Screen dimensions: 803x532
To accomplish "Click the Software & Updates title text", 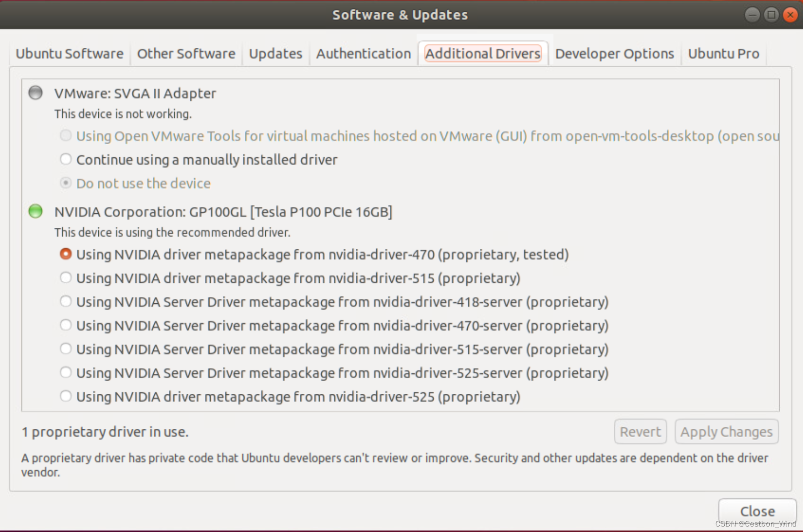I will [400, 15].
